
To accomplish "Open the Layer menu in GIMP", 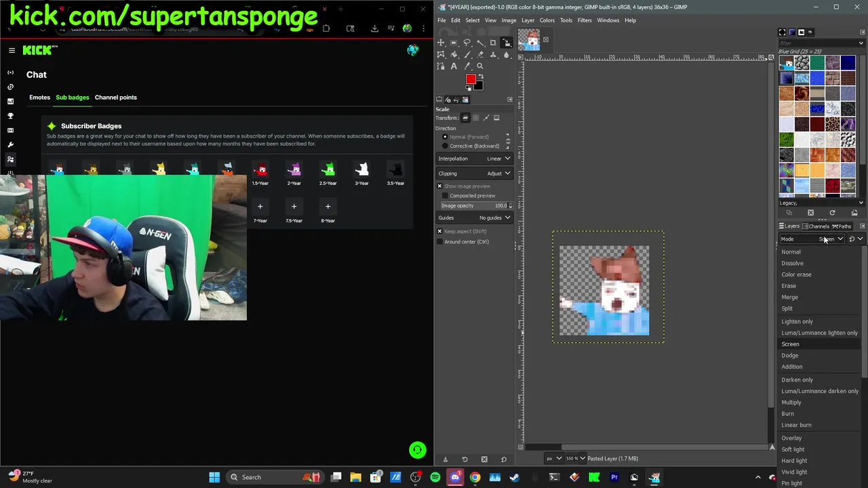I will [x=528, y=20].
